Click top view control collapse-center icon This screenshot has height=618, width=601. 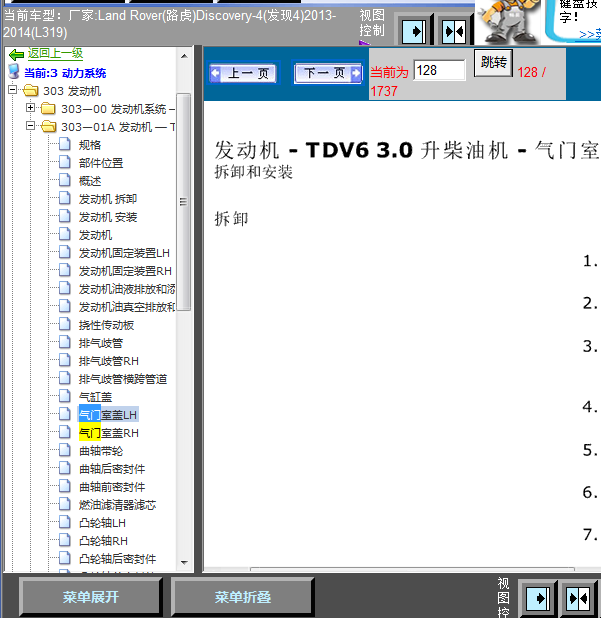[x=454, y=31]
